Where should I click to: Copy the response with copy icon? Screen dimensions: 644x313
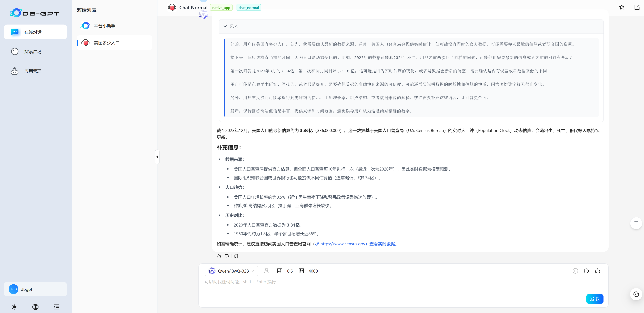point(236,256)
